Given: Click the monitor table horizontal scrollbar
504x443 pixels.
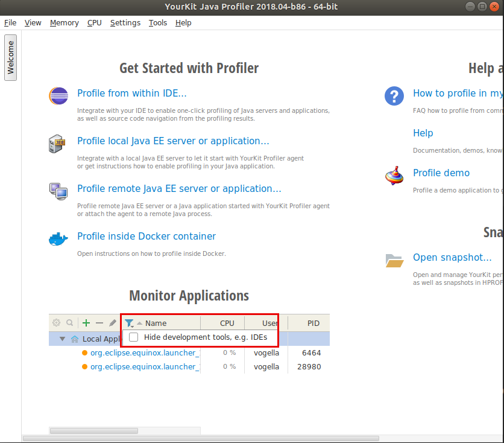Looking at the screenshot, I should point(94,431).
